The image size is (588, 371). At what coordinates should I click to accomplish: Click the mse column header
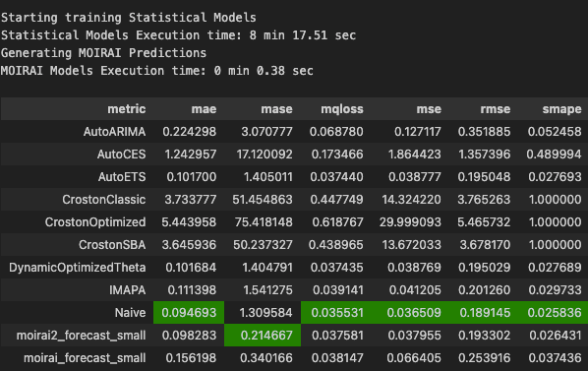pos(429,109)
